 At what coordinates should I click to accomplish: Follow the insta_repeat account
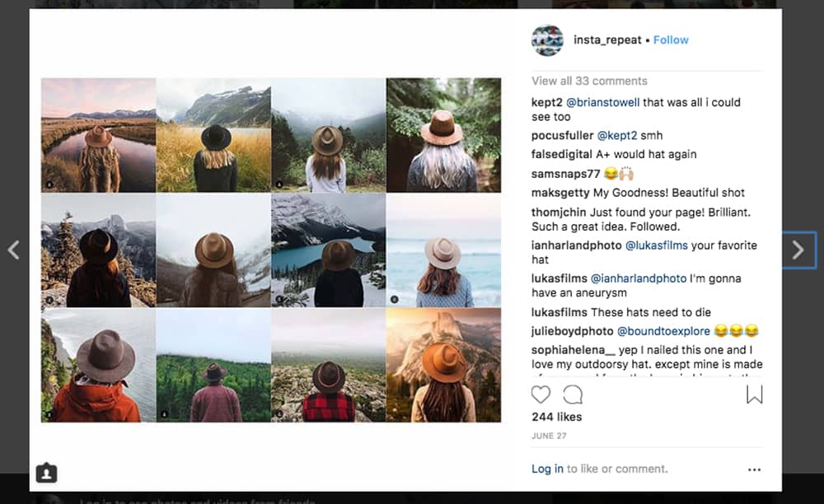[671, 40]
